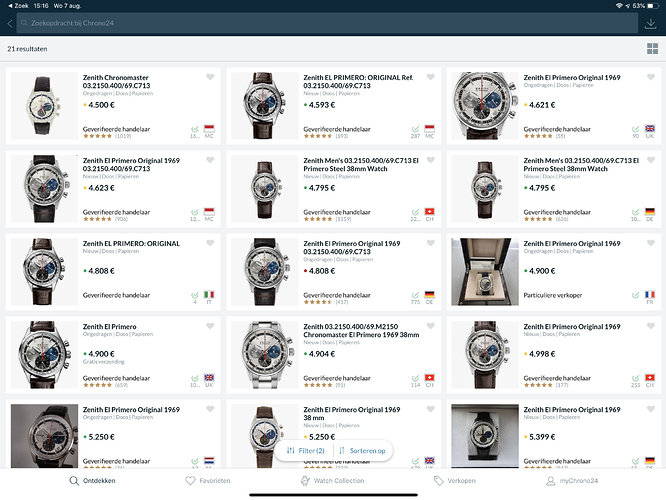Favorite the Zenith EL PRIMERO: ORIGINAL Ref. 4.593 € listing
666x500 pixels.
[x=431, y=77]
